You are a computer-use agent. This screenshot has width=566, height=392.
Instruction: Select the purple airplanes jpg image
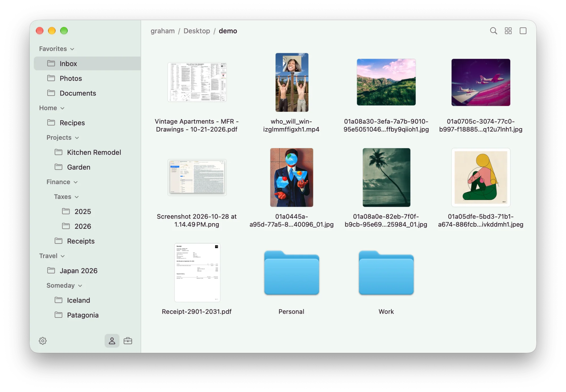(x=481, y=82)
